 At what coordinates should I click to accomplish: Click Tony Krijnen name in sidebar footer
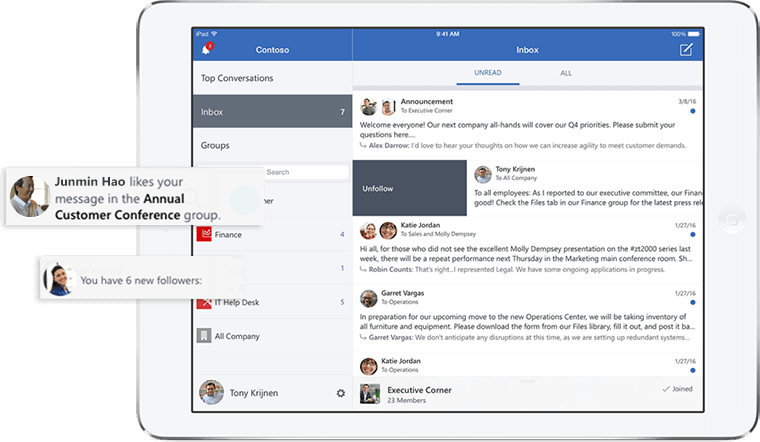tap(254, 393)
